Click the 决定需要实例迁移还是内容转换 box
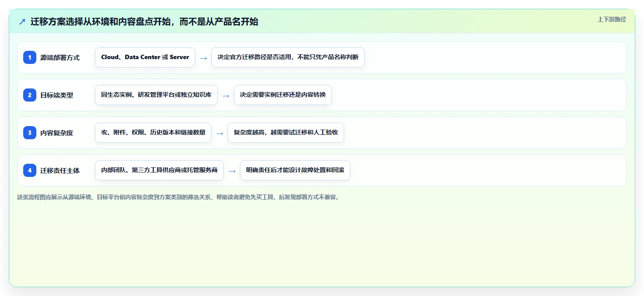Screen dimensions: 644x296 tap(283, 95)
